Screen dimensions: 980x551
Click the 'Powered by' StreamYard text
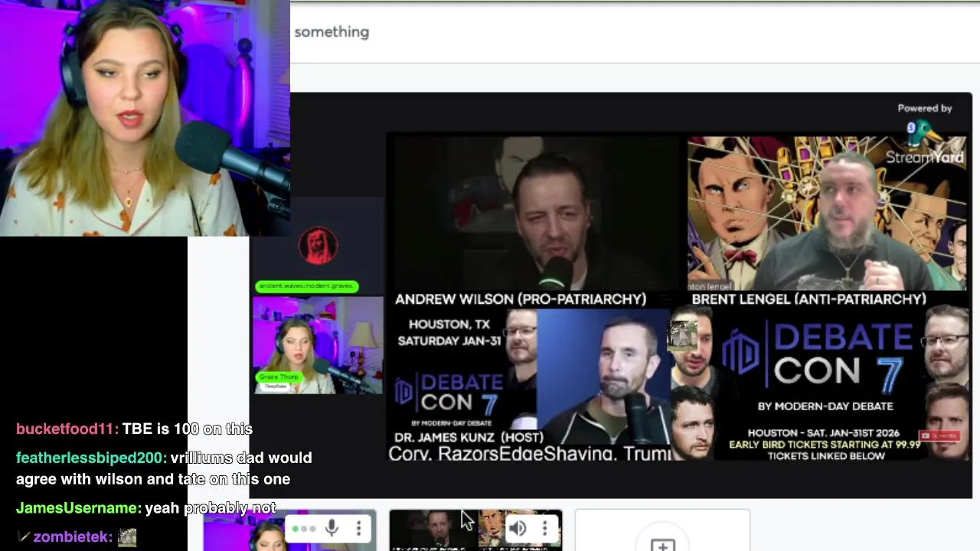tap(924, 109)
